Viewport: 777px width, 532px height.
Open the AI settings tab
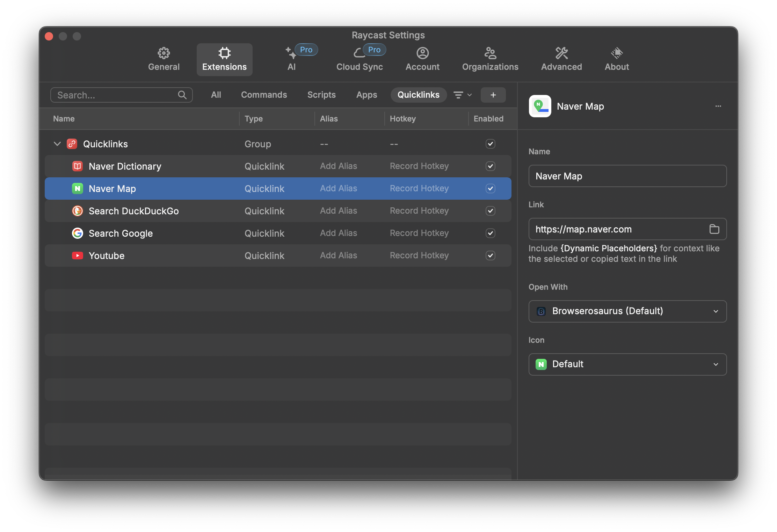(292, 59)
